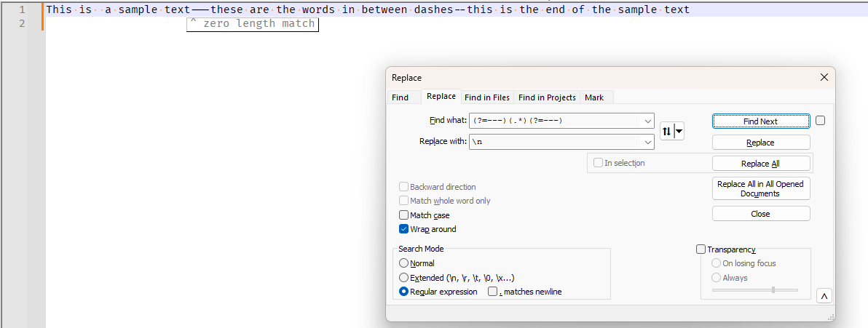868x328 pixels.
Task: Switch to the Find in Files tab
Action: tap(487, 97)
